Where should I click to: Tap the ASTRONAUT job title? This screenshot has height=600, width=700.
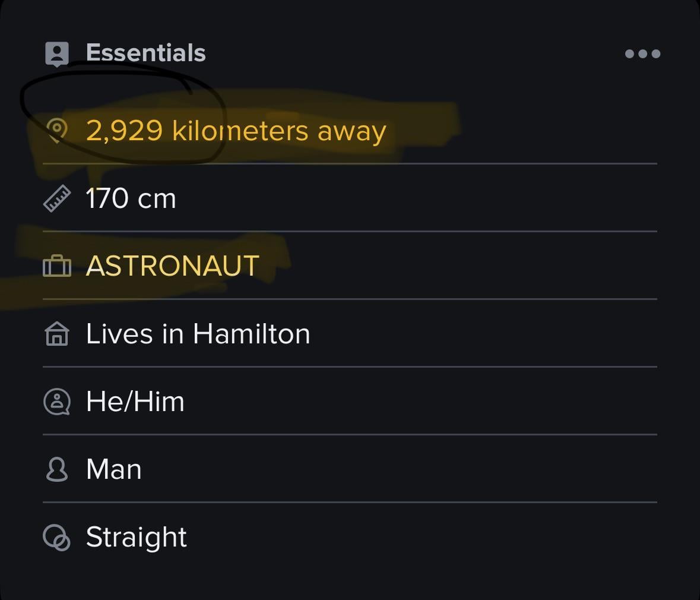point(172,266)
